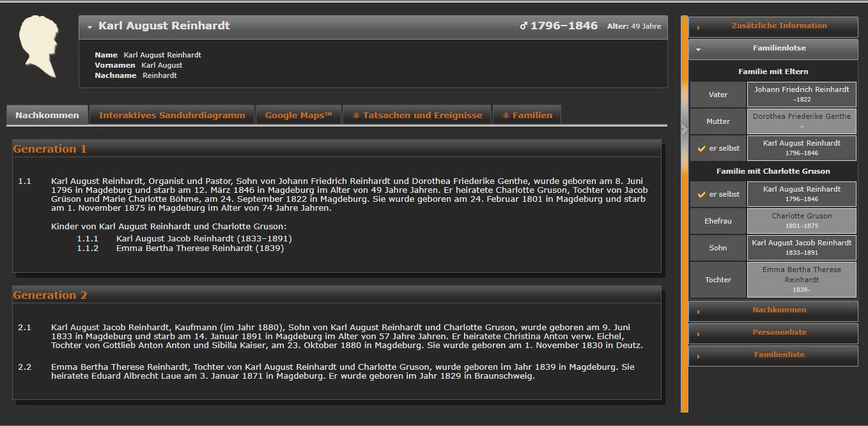This screenshot has height=426, width=868.
Task: Click the Vornamen value Karl August
Action: point(162,65)
